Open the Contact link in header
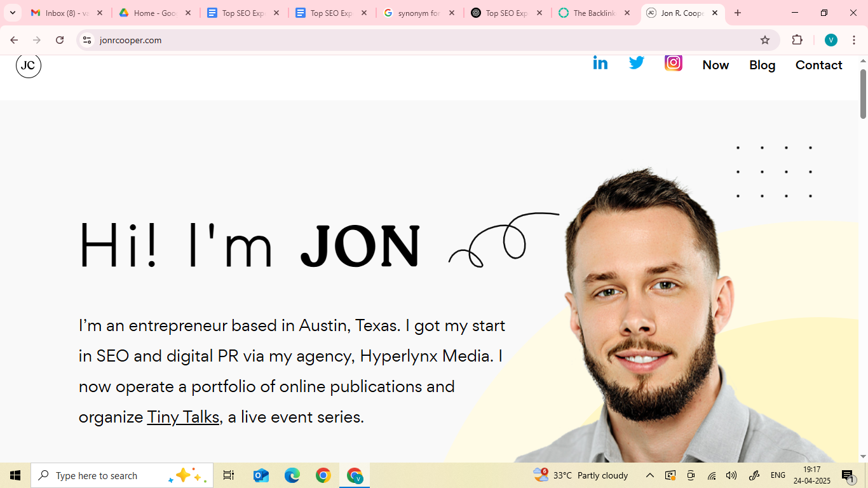868x488 pixels. [x=819, y=65]
